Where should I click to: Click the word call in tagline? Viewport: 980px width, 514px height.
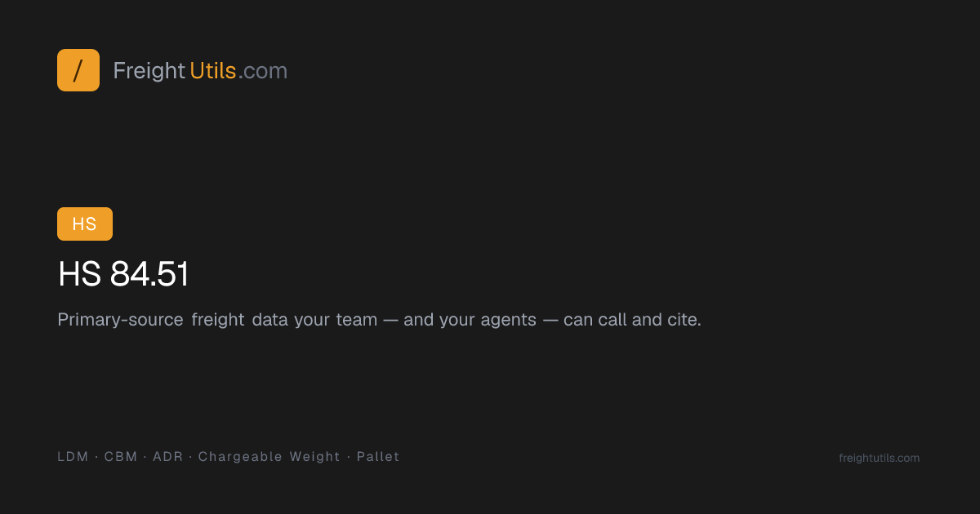(611, 320)
